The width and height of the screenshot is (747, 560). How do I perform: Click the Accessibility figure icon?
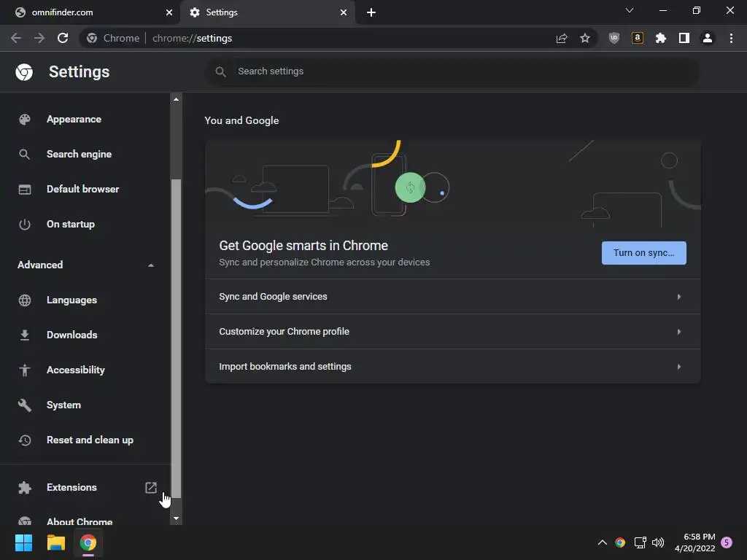[24, 370]
